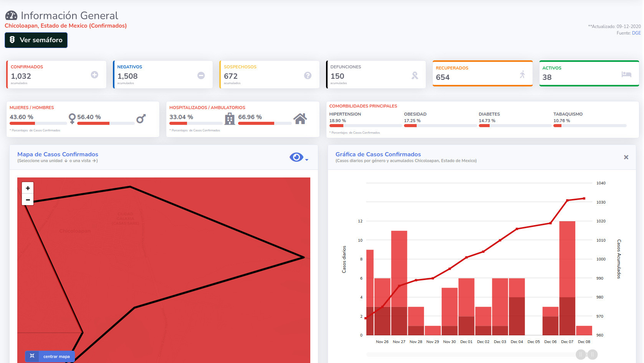644x363 pixels.
Task: Click the Defunciones 150 value
Action: tap(338, 76)
